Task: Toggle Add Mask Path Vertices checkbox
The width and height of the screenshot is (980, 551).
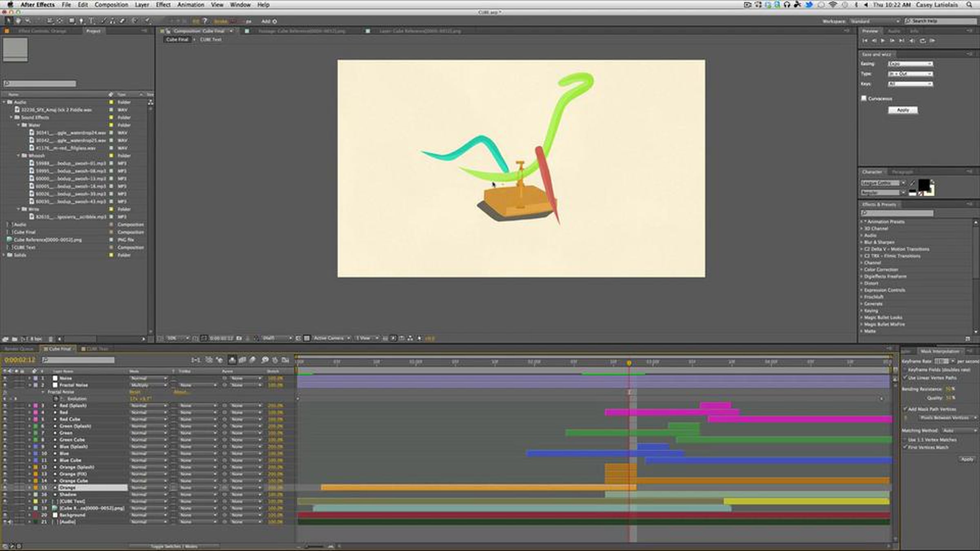Action: tap(905, 409)
